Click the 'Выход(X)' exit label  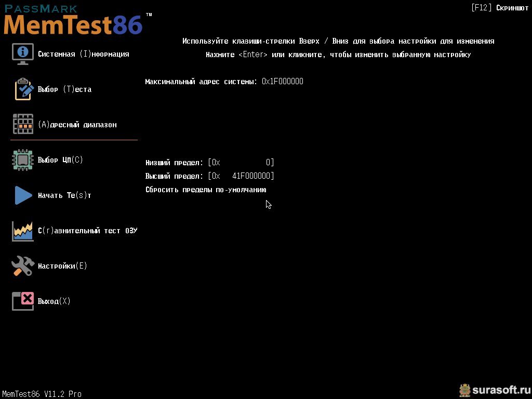(x=54, y=301)
